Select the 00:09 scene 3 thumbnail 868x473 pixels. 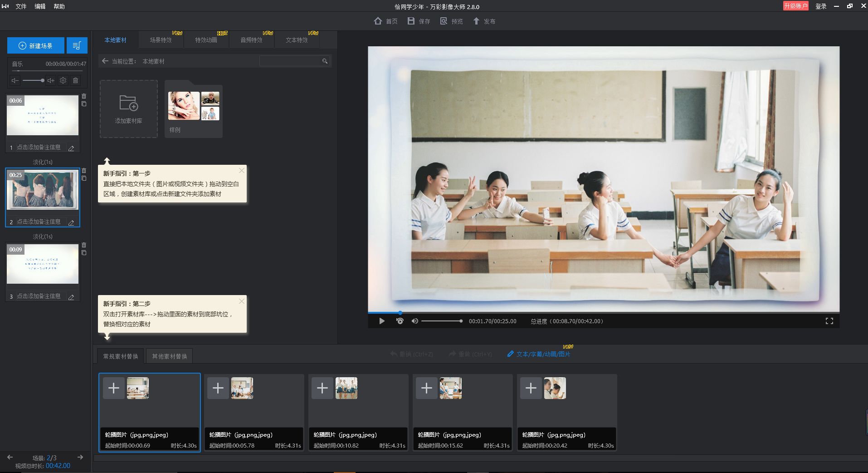(43, 264)
